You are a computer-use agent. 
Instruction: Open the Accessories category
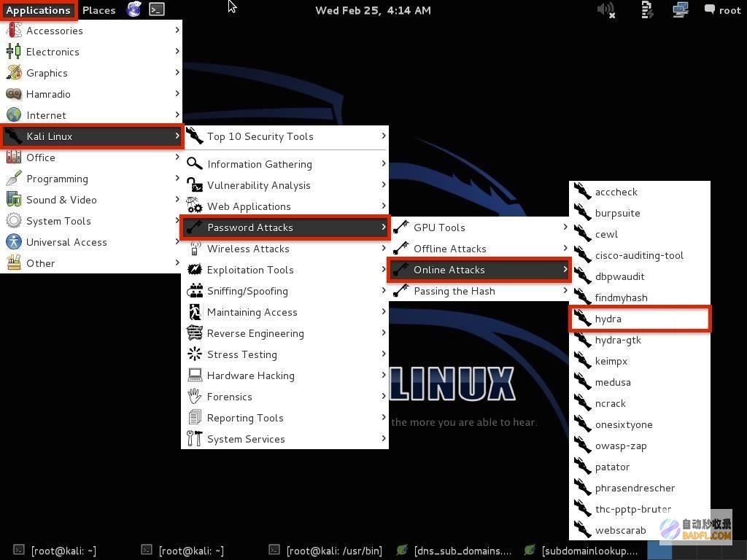point(91,31)
